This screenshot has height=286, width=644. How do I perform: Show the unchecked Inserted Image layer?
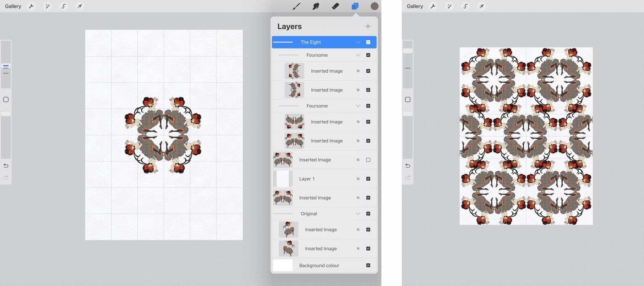click(368, 160)
